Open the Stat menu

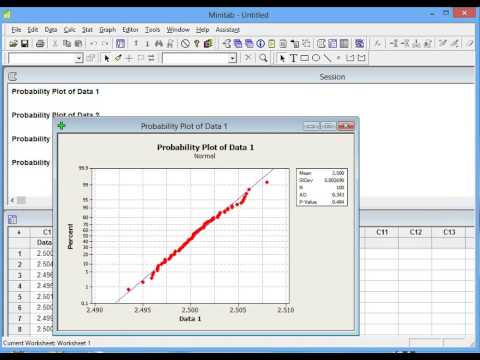tap(87, 30)
